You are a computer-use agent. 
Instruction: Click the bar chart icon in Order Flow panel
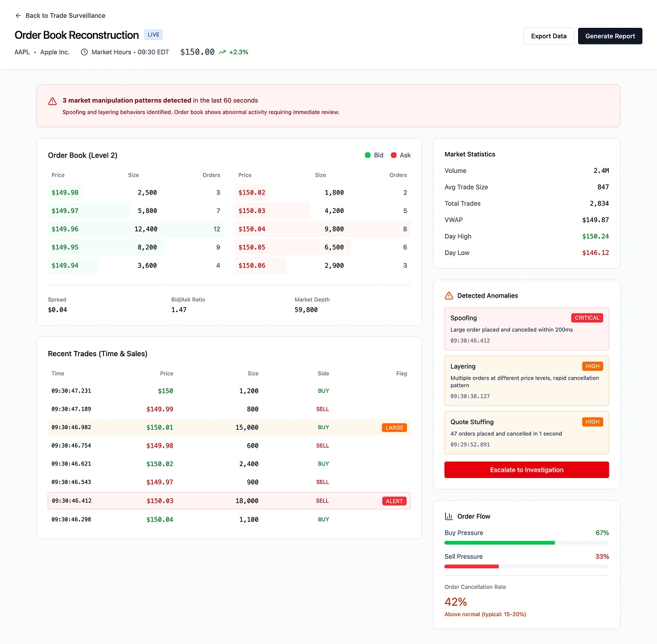(450, 516)
